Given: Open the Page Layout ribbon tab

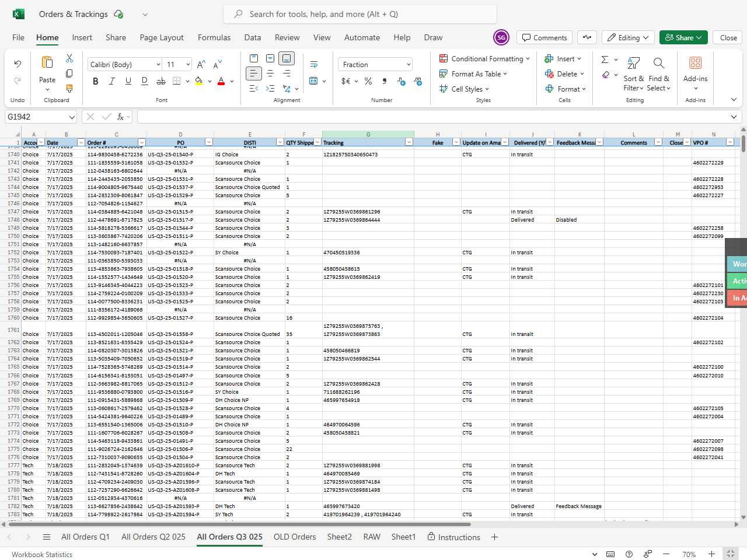Looking at the screenshot, I should pyautogui.click(x=162, y=37).
